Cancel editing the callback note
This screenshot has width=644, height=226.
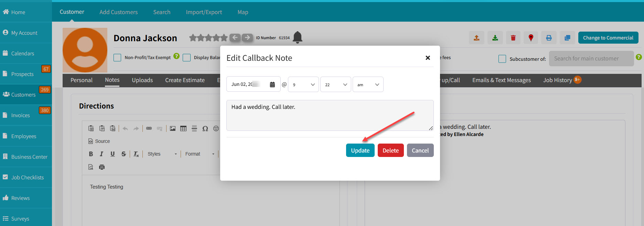(420, 150)
